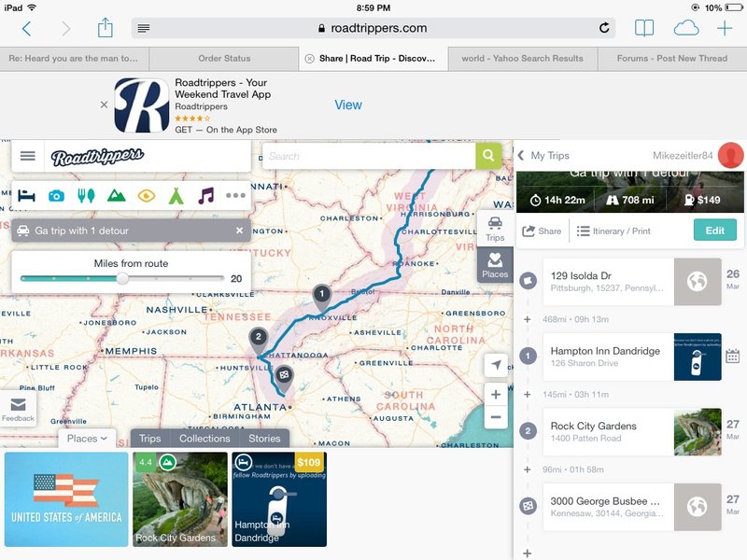Click the Miles from route slider handle

click(x=122, y=278)
